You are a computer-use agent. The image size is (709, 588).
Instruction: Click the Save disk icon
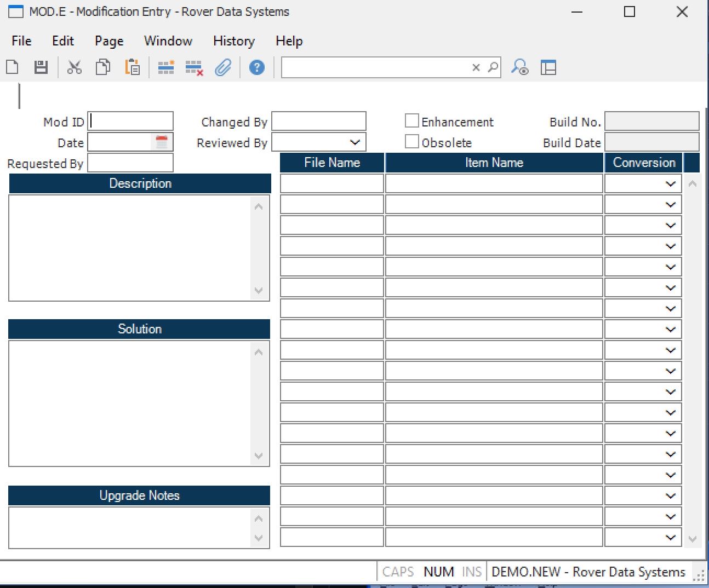[x=41, y=67]
